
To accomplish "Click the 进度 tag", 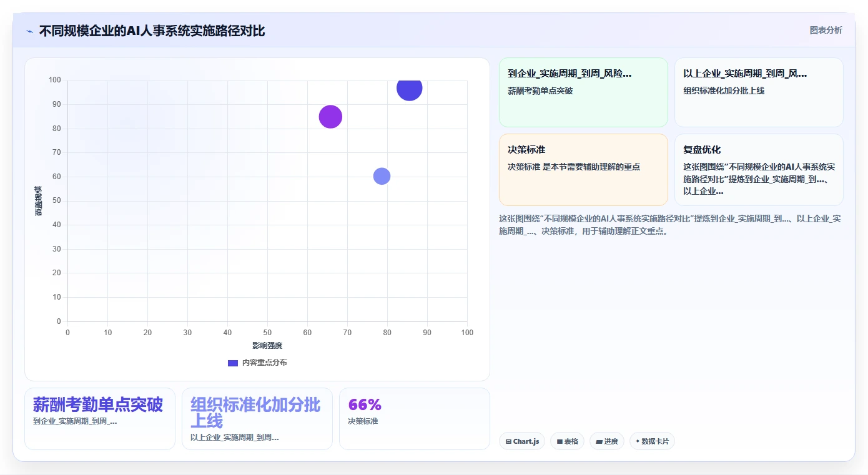I will (607, 441).
